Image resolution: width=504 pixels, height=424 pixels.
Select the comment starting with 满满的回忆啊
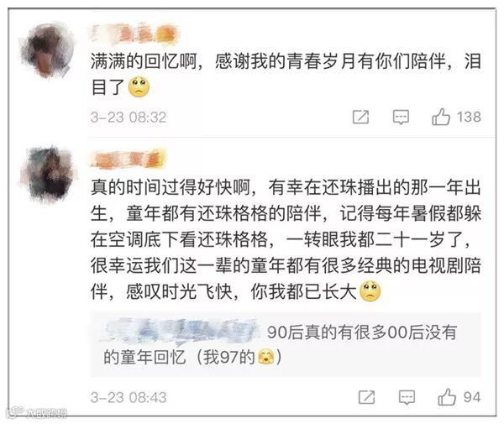[x=286, y=74]
